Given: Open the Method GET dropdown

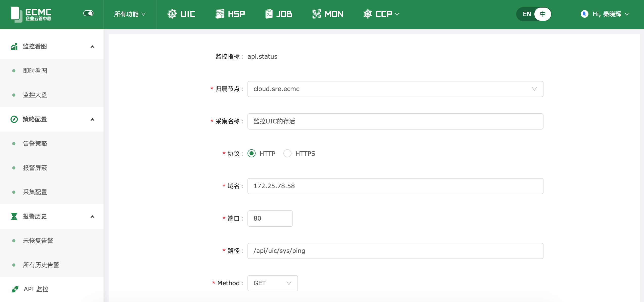Looking at the screenshot, I should coord(273,283).
